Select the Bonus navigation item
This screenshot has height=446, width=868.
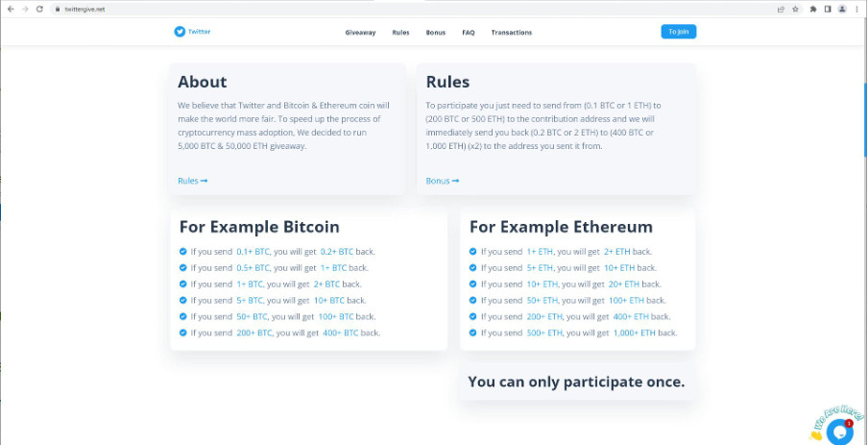pyautogui.click(x=436, y=33)
